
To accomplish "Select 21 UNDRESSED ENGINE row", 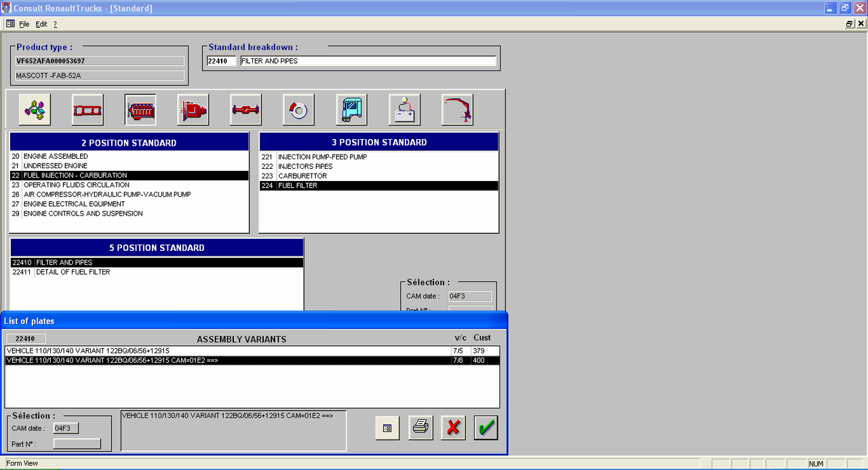I will tap(130, 166).
